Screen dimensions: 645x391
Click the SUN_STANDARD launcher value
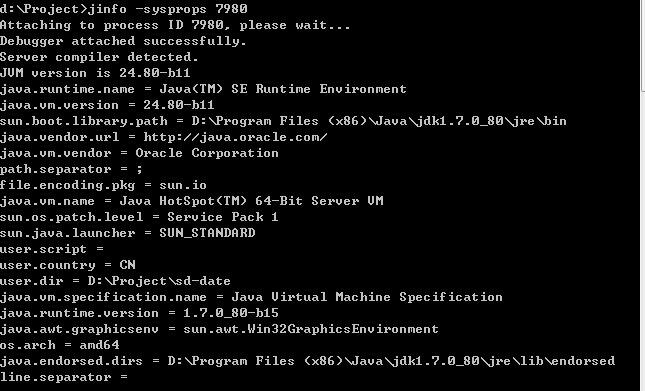click(x=207, y=233)
